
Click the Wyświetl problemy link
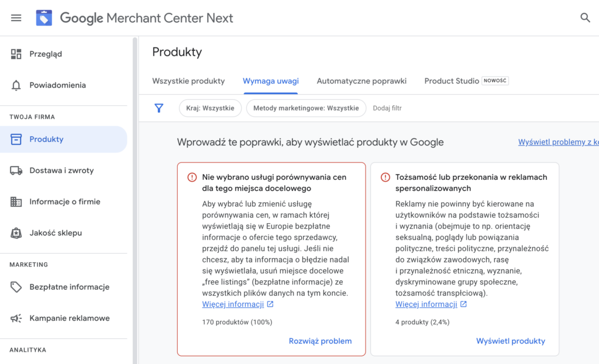click(x=558, y=142)
